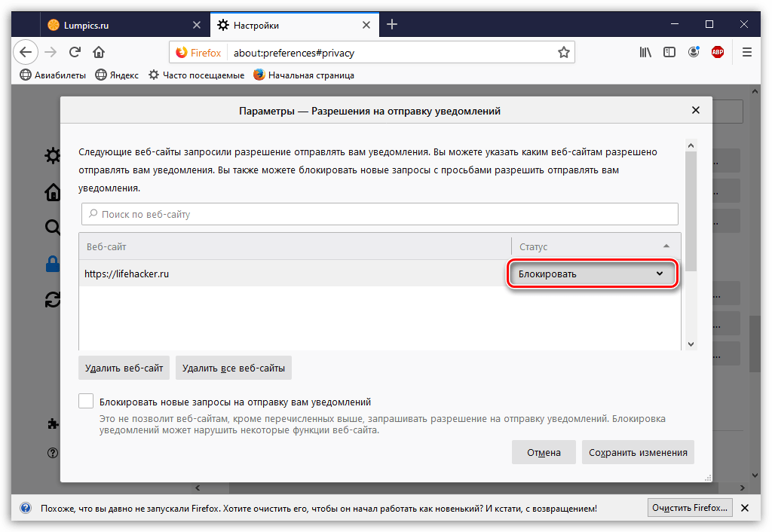Enable Блокировать новые запросы checkbox

click(x=86, y=401)
